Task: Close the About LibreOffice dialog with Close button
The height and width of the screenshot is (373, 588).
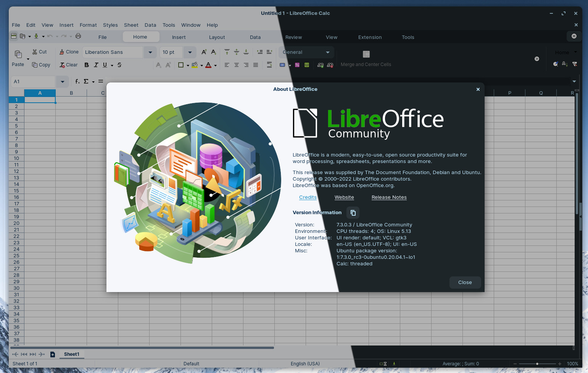Action: [465, 283]
